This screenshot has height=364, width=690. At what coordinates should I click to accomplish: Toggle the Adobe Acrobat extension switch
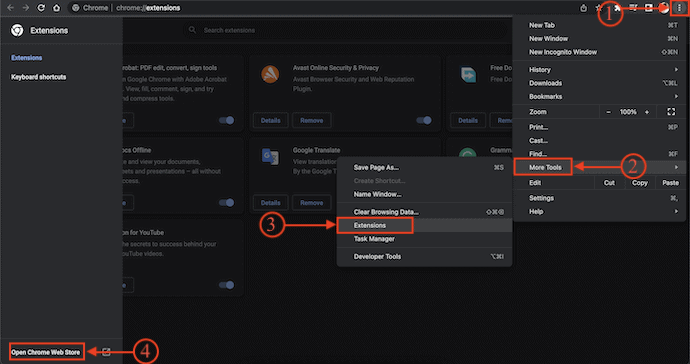point(227,120)
